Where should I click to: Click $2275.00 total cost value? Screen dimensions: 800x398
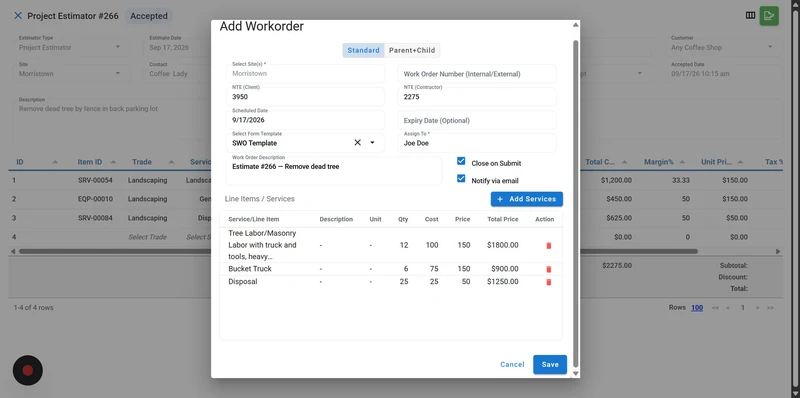617,265
